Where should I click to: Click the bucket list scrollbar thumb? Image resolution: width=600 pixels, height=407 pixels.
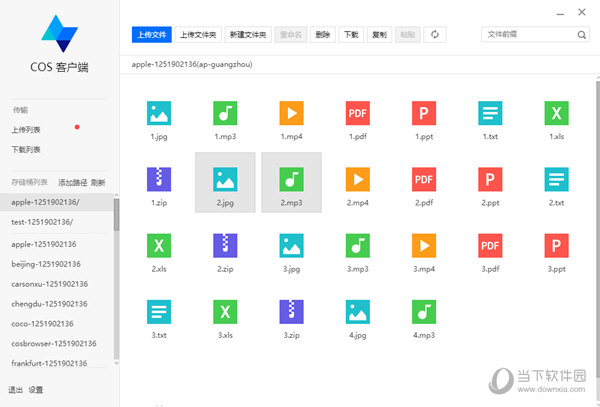coord(116,215)
